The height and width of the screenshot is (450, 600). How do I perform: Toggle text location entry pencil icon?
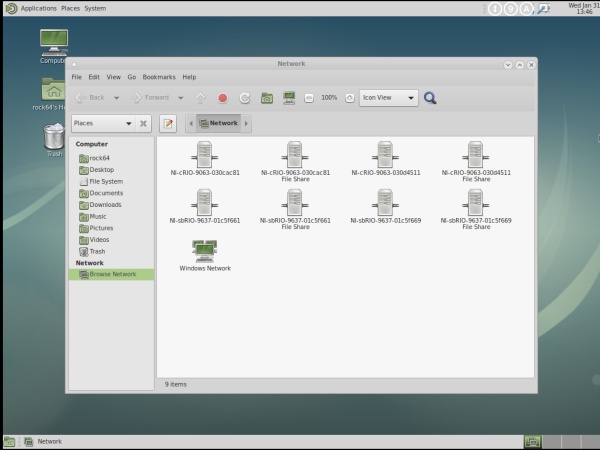[x=168, y=124]
